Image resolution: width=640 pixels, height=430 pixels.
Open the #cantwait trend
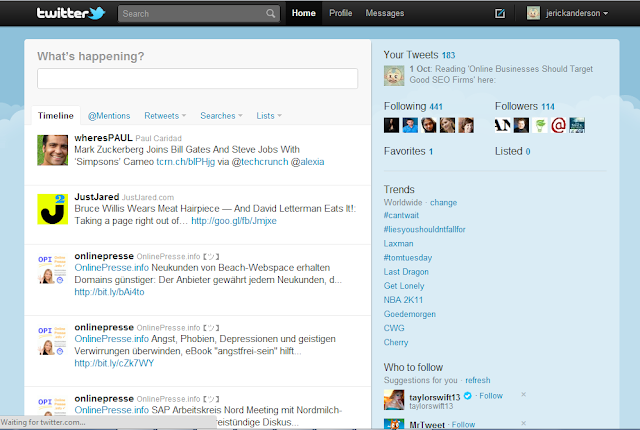[401, 215]
